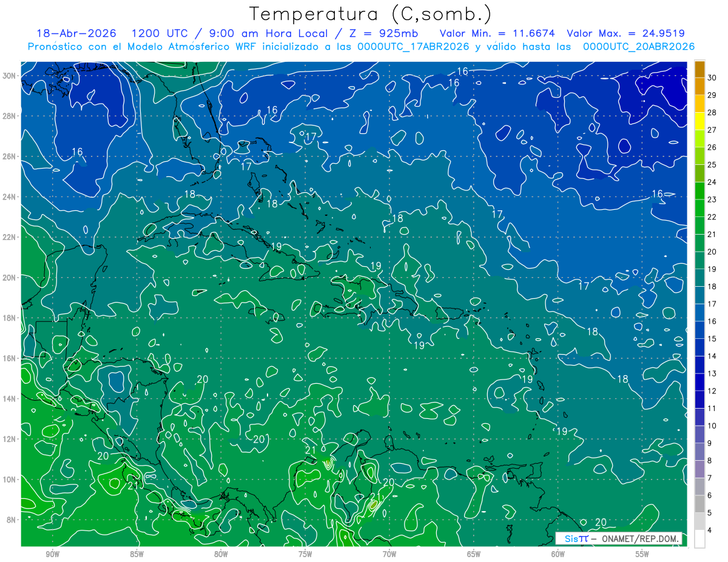Click the Valor Min. = 11.6674 text
Viewport: 728px width, 562px height.
[x=497, y=33]
